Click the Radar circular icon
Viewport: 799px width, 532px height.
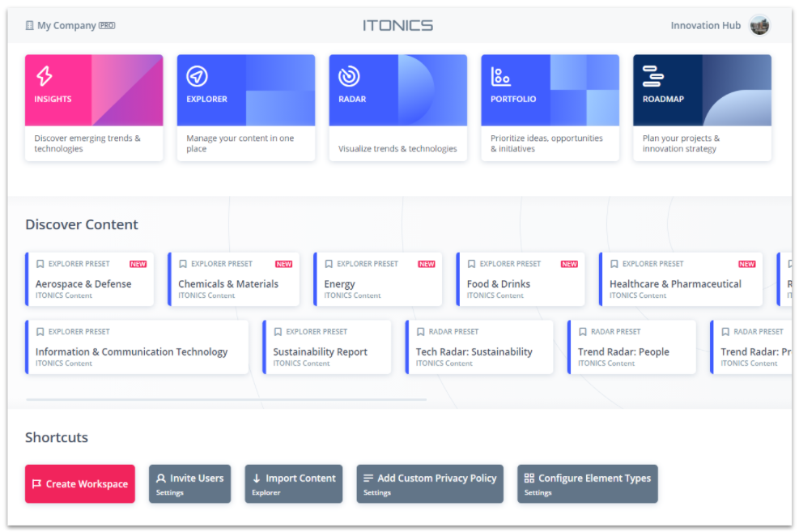coord(349,76)
